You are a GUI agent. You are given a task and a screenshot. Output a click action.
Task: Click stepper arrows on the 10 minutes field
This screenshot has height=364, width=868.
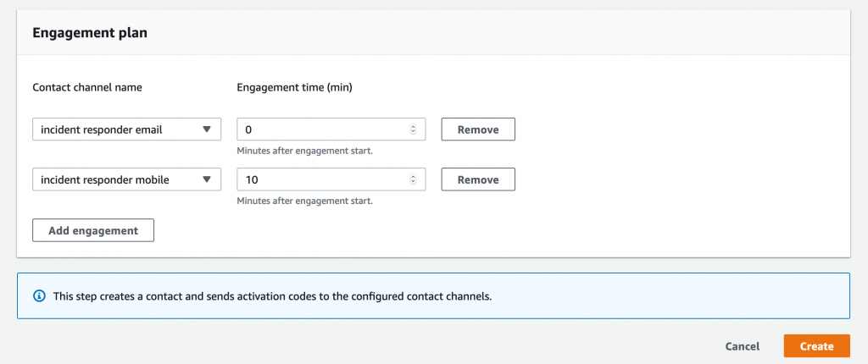[x=413, y=179]
